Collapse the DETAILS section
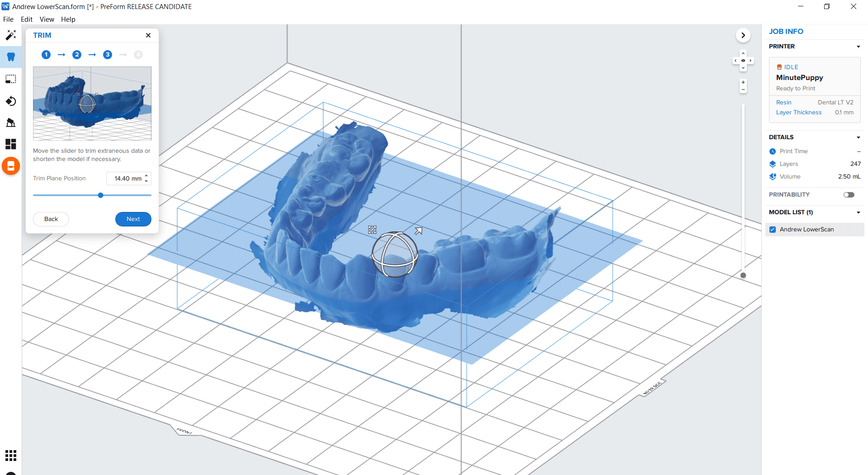The image size is (868, 475). 858,137
